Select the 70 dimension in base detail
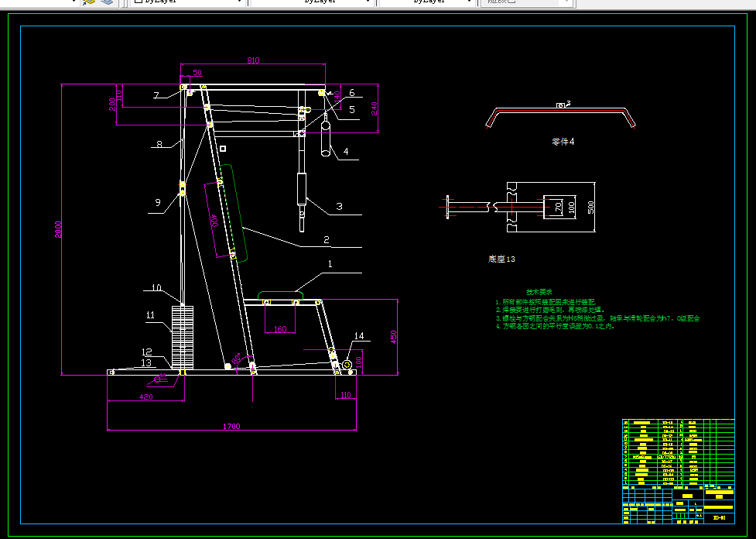Screen dimensions: 756x539 (558, 208)
